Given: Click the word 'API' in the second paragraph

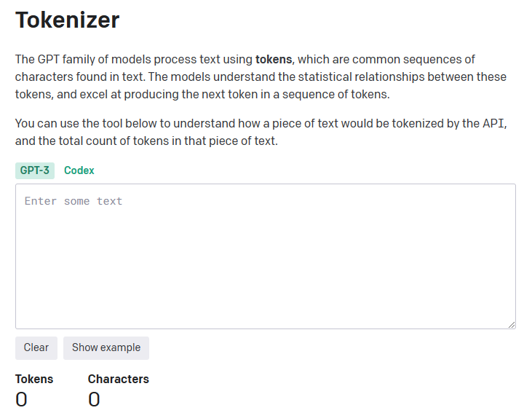Looking at the screenshot, I should coord(492,124).
